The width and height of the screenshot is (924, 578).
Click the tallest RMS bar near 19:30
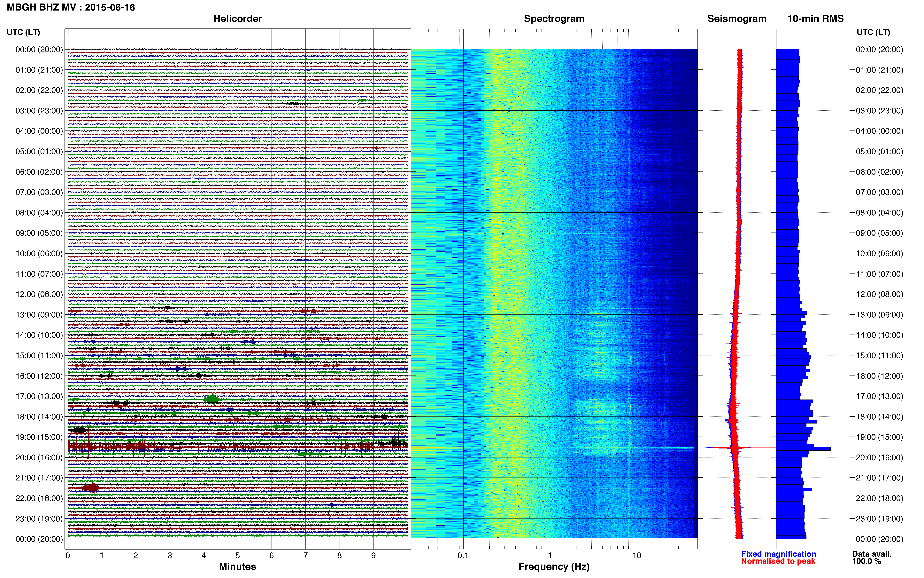tap(803, 449)
